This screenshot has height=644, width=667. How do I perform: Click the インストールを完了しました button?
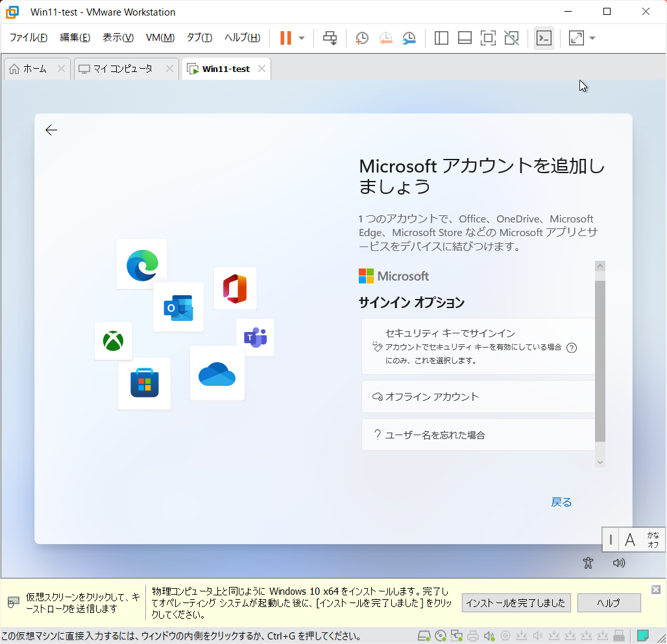516,602
